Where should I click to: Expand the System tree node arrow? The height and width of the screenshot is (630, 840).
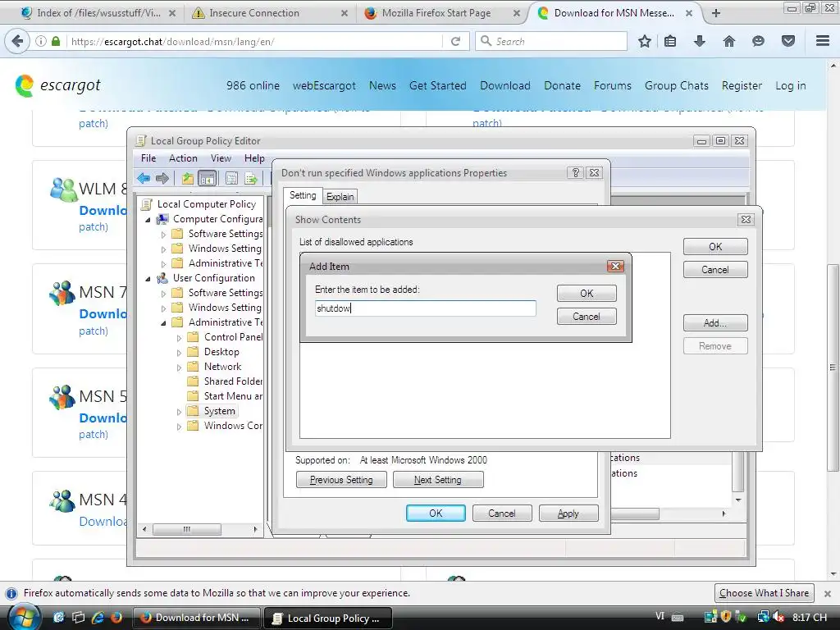pos(179,412)
